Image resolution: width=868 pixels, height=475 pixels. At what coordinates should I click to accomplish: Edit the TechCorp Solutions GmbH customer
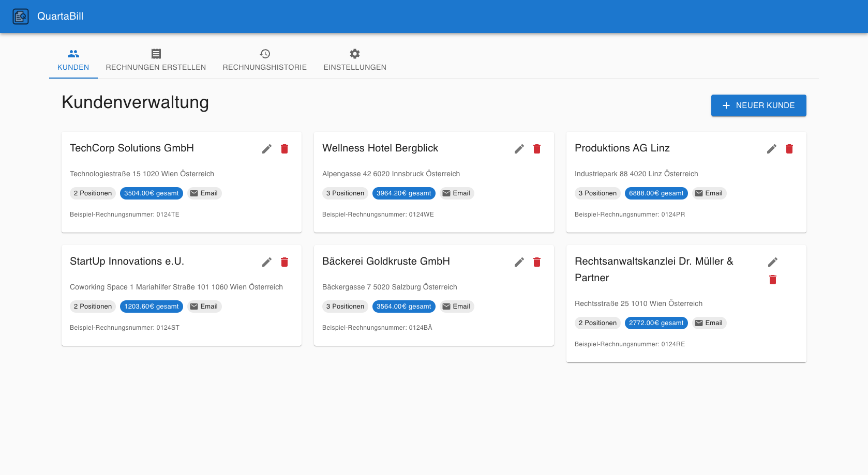point(267,149)
